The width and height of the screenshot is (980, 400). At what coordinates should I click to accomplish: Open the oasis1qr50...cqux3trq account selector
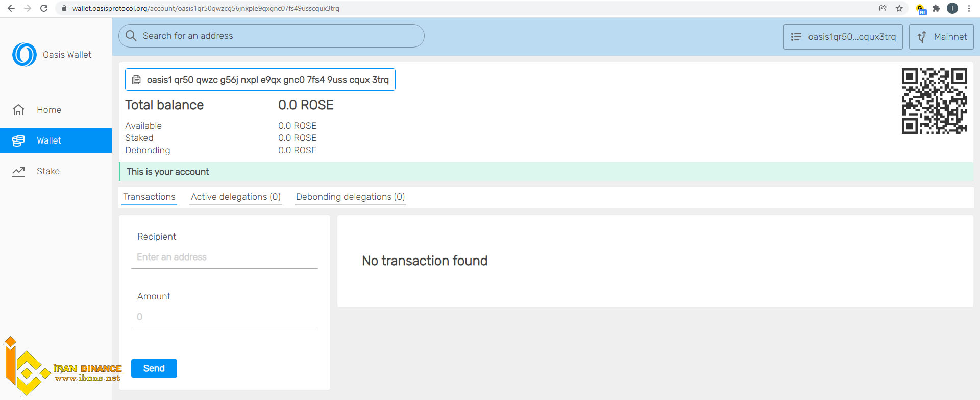tap(843, 37)
